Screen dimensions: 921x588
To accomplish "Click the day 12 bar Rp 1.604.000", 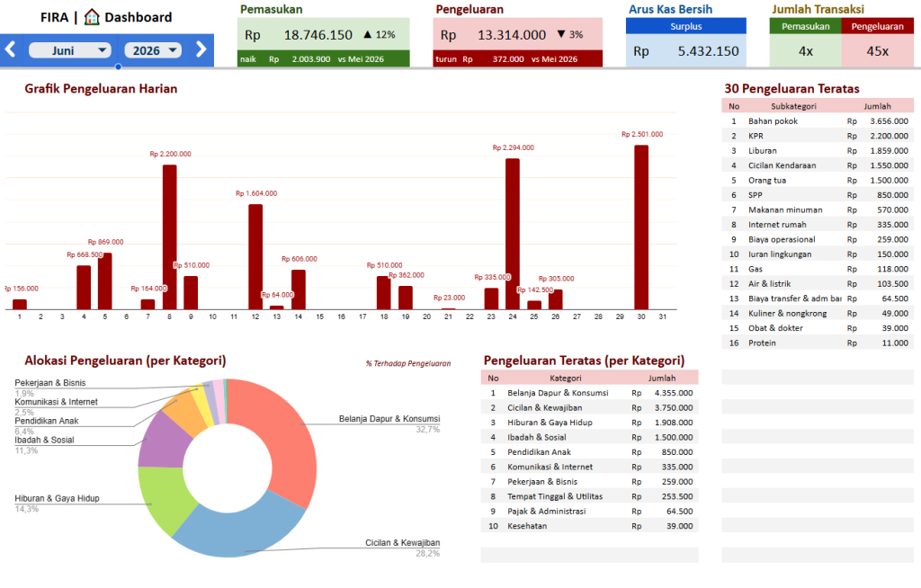I will [x=255, y=257].
